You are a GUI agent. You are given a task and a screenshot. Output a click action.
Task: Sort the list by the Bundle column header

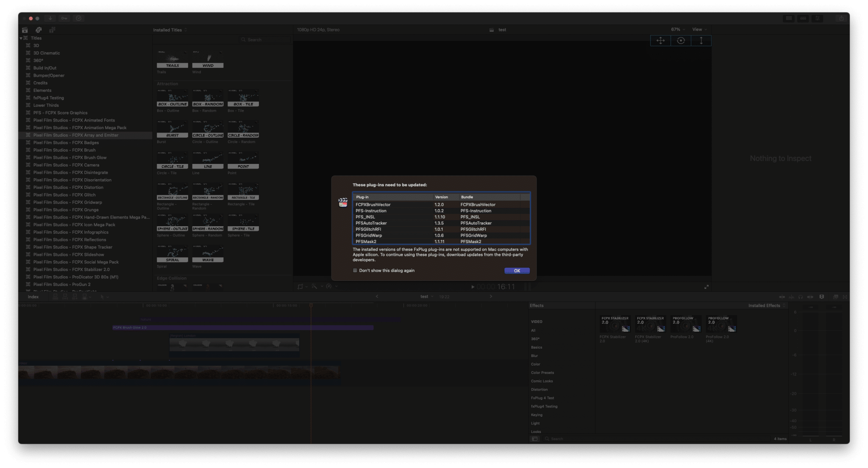(x=490, y=197)
